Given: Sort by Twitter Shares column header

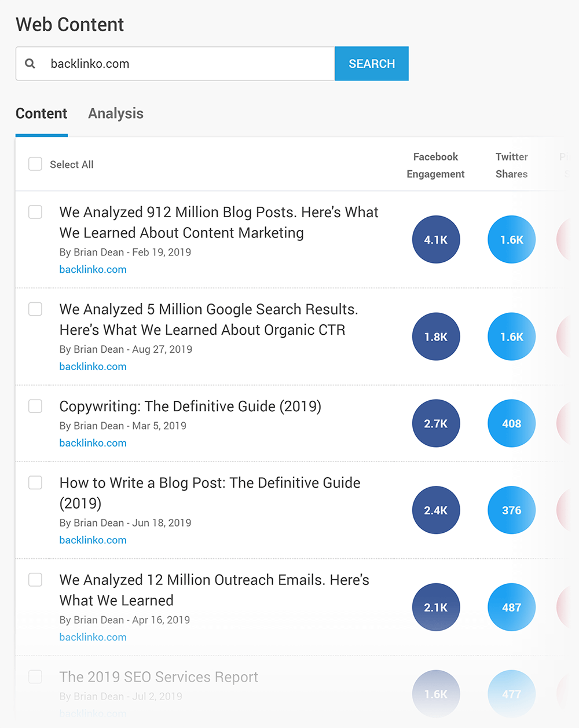Looking at the screenshot, I should [512, 166].
